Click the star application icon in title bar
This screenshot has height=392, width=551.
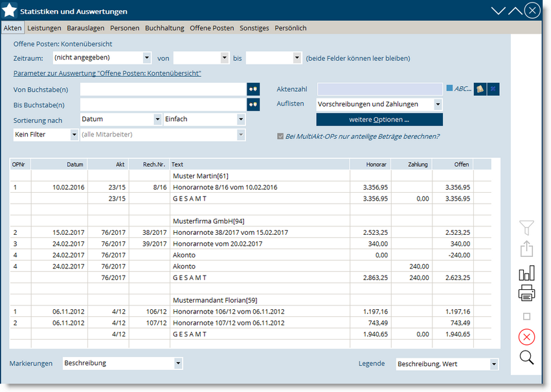coord(10,10)
